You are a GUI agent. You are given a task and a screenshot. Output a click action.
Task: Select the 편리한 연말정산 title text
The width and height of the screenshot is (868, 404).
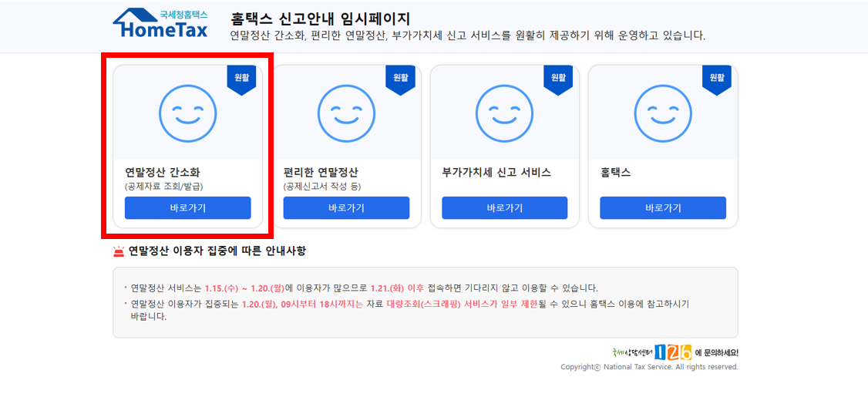click(321, 172)
